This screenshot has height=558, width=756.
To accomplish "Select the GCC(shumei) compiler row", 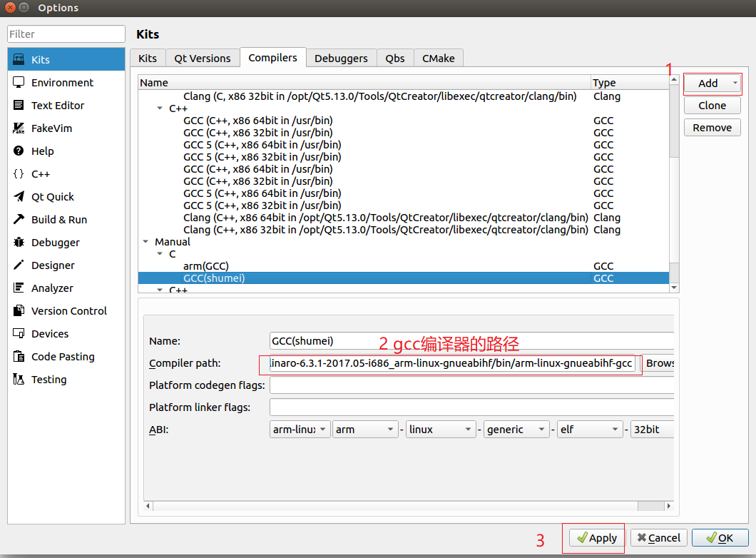I will [404, 278].
